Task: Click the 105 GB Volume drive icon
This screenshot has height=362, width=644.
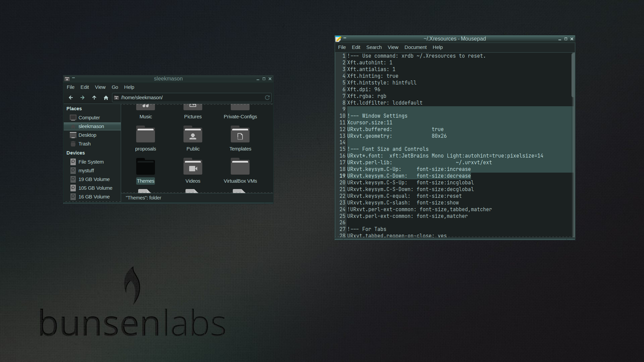Action: pyautogui.click(x=73, y=188)
